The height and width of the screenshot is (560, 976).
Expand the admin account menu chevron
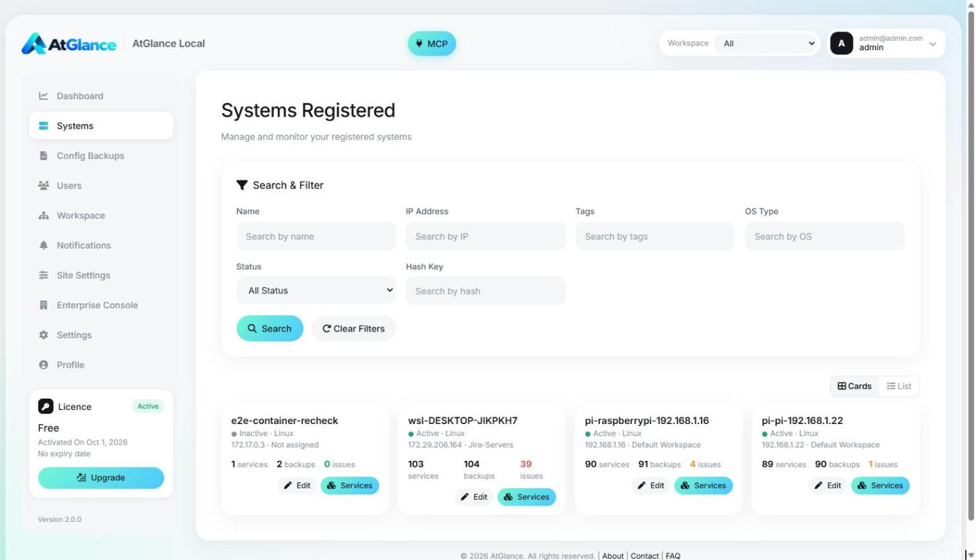(932, 44)
